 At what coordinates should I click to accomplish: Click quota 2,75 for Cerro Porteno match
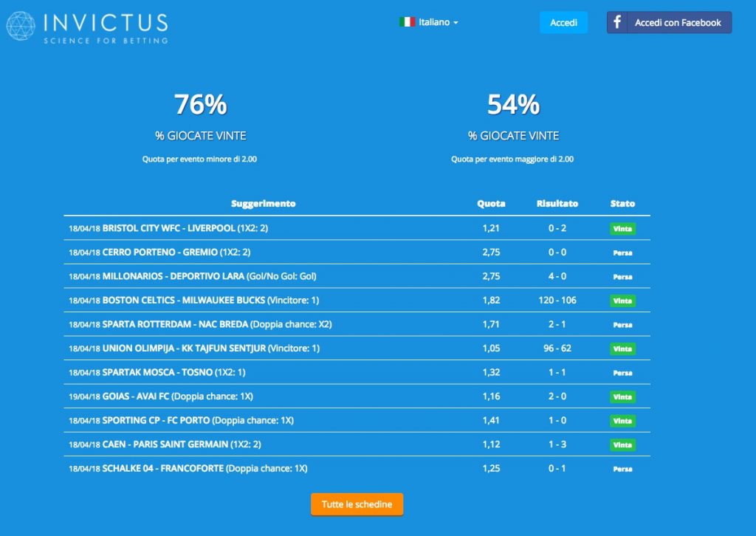tap(491, 252)
